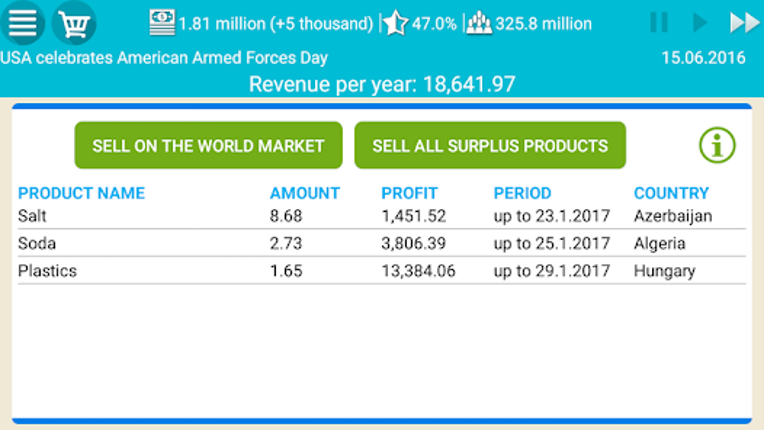Open the hamburger main menu
The height and width of the screenshot is (430, 764).
[x=22, y=22]
